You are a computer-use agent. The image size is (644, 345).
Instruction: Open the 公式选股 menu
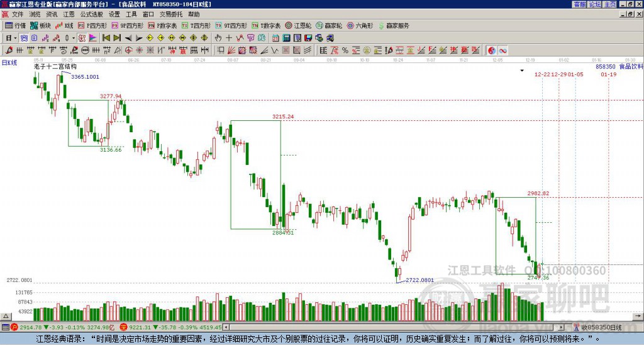point(92,14)
